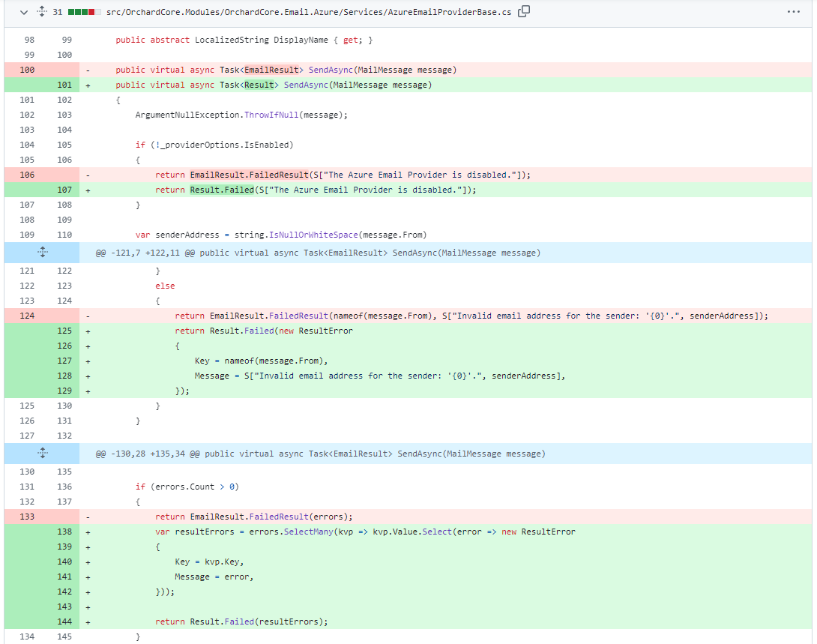Click the removed 'return EmailResult.FailedResult(errors);' line
This screenshot has height=644, width=817.
click(254, 517)
